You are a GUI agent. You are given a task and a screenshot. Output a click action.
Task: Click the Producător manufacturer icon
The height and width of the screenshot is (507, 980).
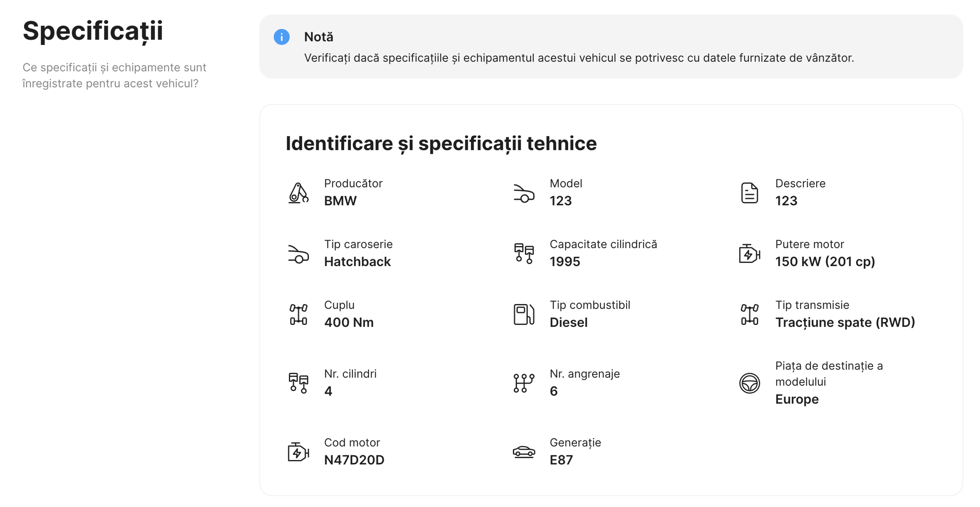[298, 192]
